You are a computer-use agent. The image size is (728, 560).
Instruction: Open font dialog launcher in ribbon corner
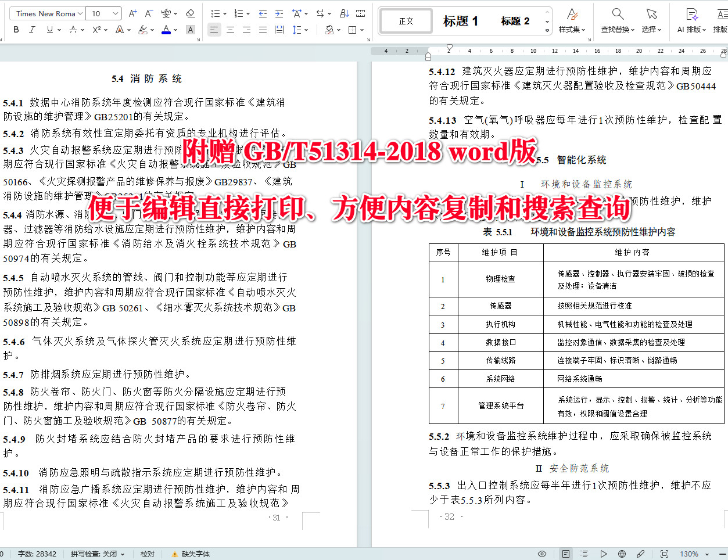(198, 40)
